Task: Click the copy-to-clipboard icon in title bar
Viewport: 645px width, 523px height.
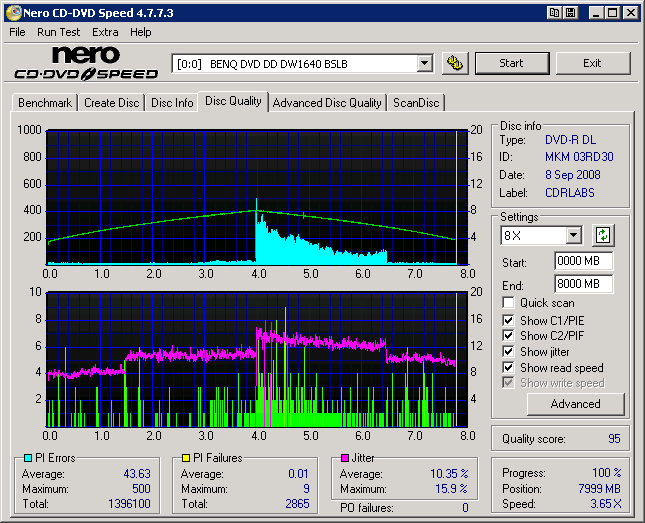Action: [553, 13]
